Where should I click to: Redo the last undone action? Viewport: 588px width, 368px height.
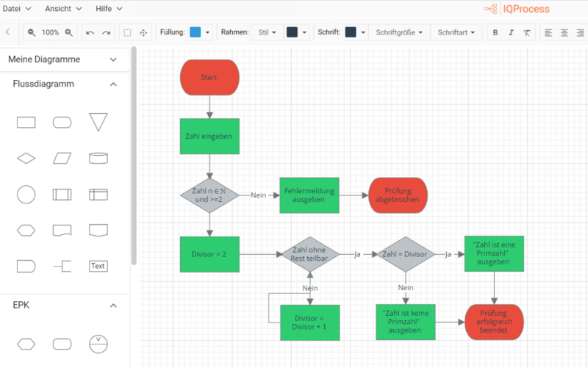(x=107, y=32)
